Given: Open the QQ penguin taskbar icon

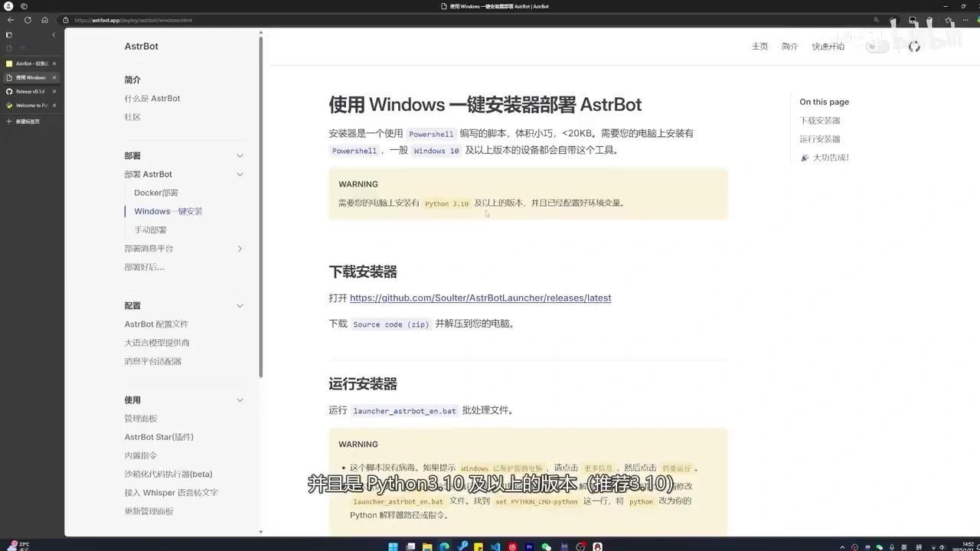Looking at the screenshot, I should click(x=597, y=546).
